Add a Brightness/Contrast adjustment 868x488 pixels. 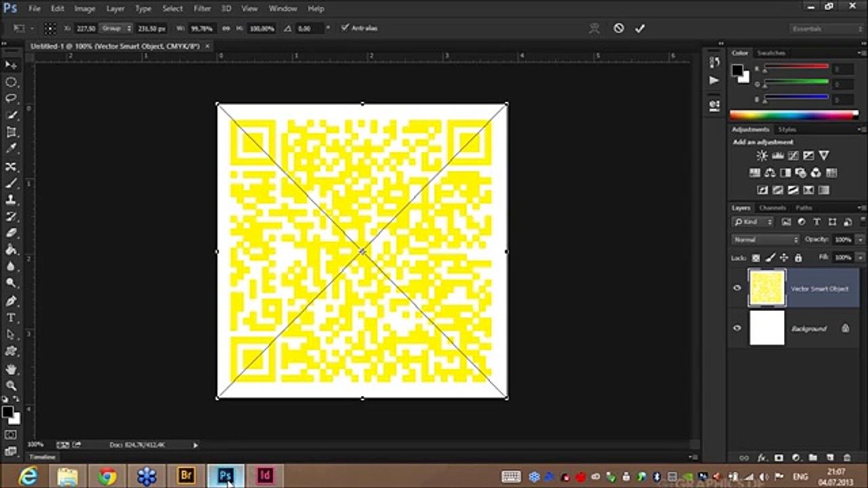(x=762, y=156)
